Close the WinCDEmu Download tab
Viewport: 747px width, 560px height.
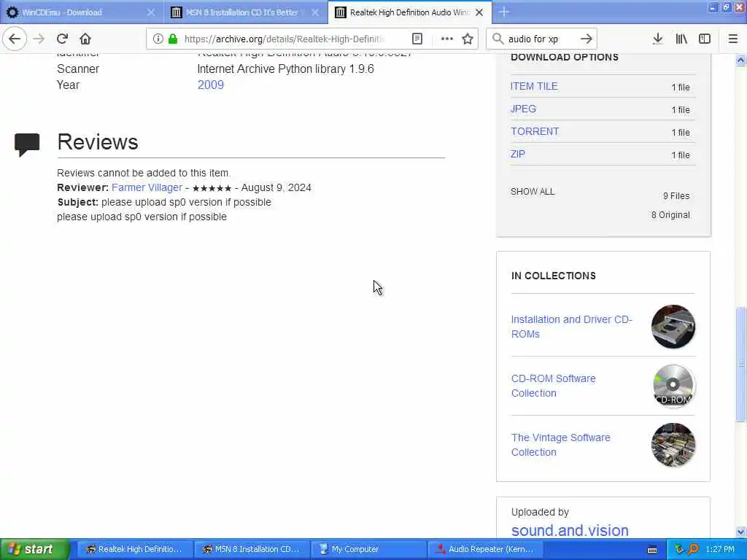150,12
